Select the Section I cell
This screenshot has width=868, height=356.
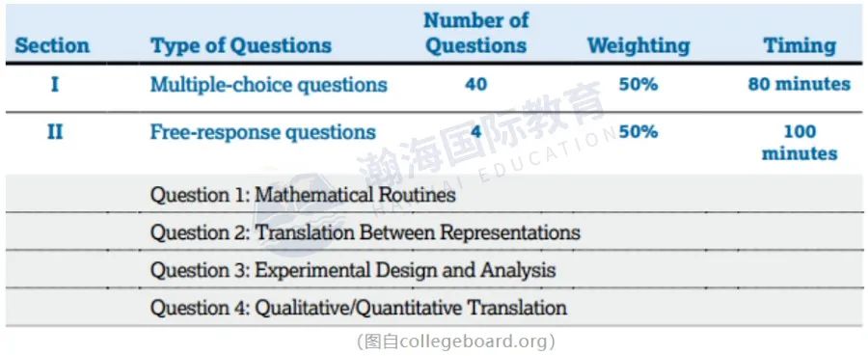point(54,85)
